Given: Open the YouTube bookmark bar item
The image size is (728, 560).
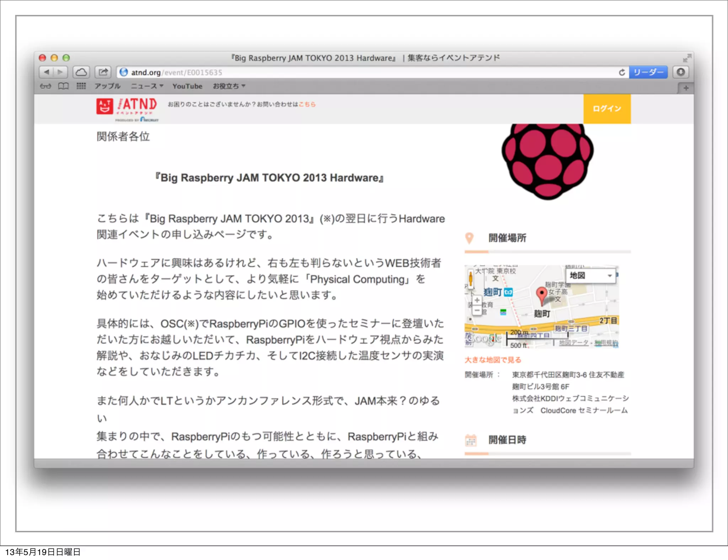Looking at the screenshot, I should pos(187,86).
